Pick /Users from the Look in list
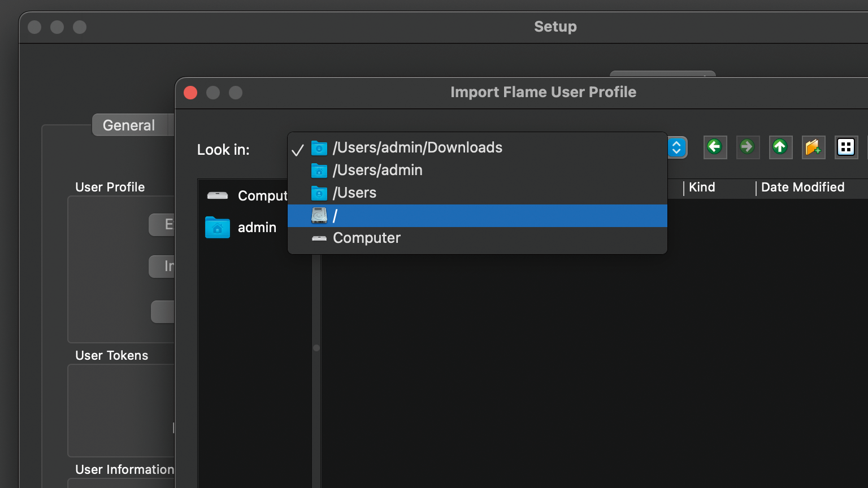The height and width of the screenshot is (488, 868). pyautogui.click(x=354, y=193)
